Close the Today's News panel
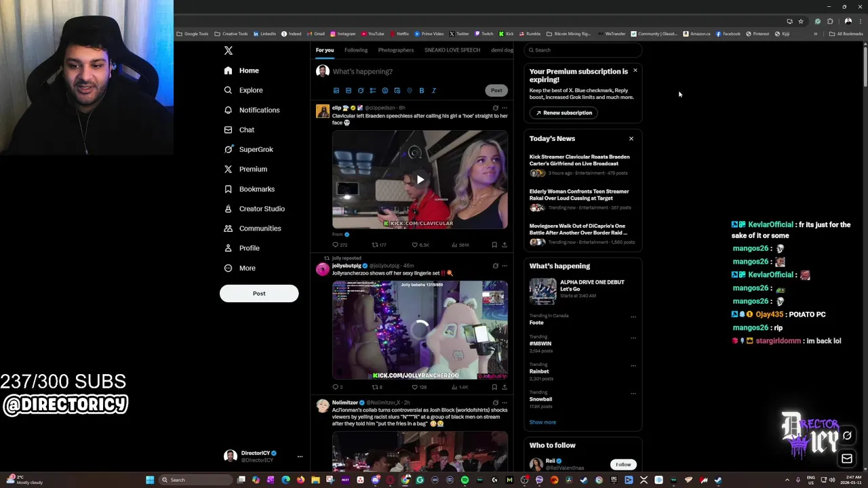 click(631, 138)
